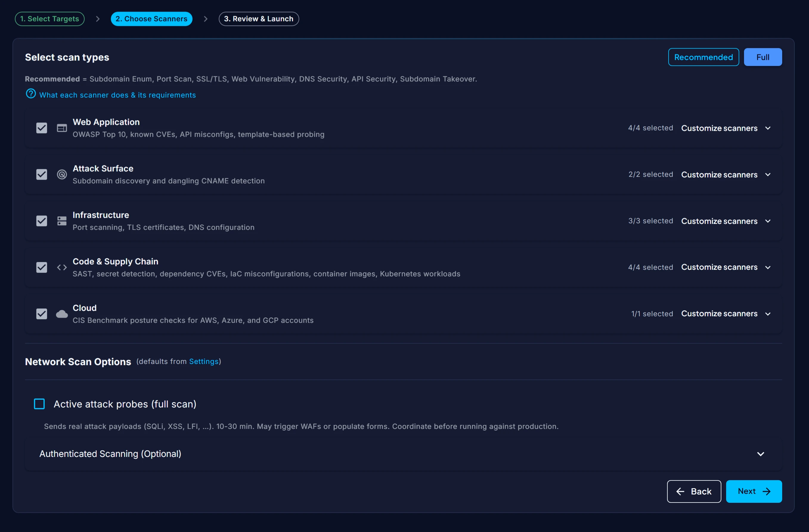Expand Customize scanners for Attack Surface
The height and width of the screenshot is (532, 809).
coord(726,175)
